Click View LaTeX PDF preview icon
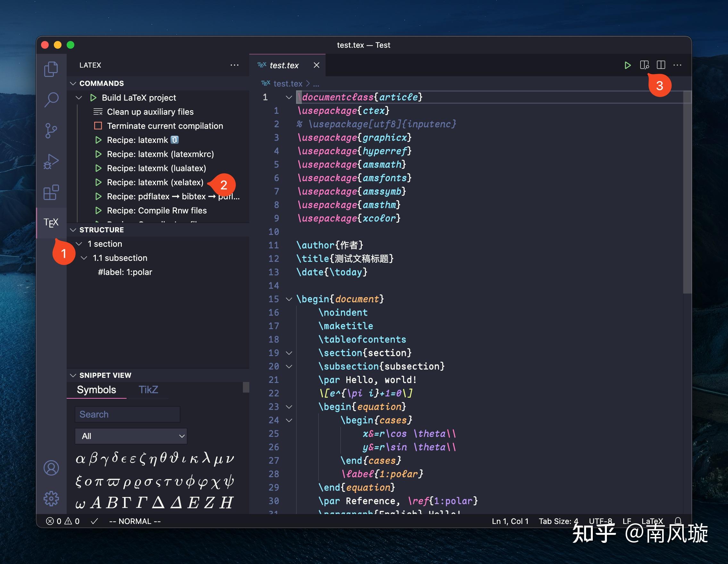728x564 pixels. [x=644, y=65]
